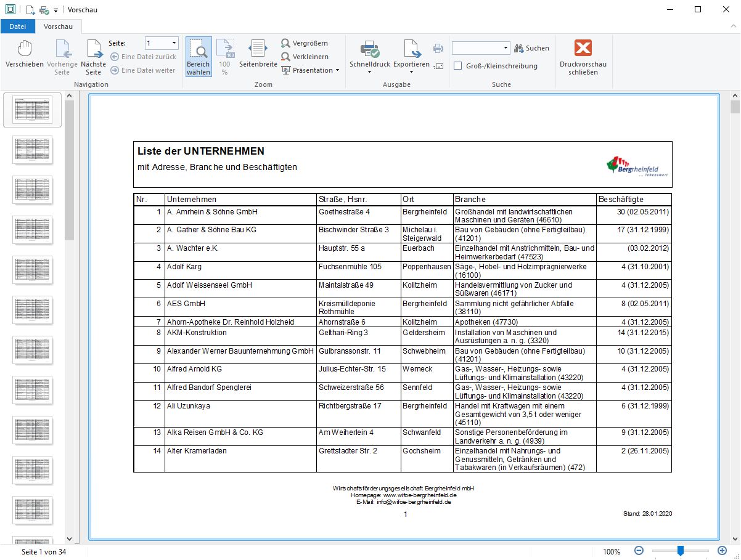Activate Bereich wählen zoom tool

199,56
